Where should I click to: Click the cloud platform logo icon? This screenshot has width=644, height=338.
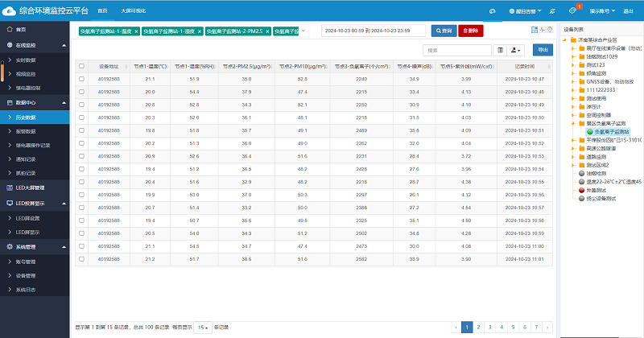[10, 11]
